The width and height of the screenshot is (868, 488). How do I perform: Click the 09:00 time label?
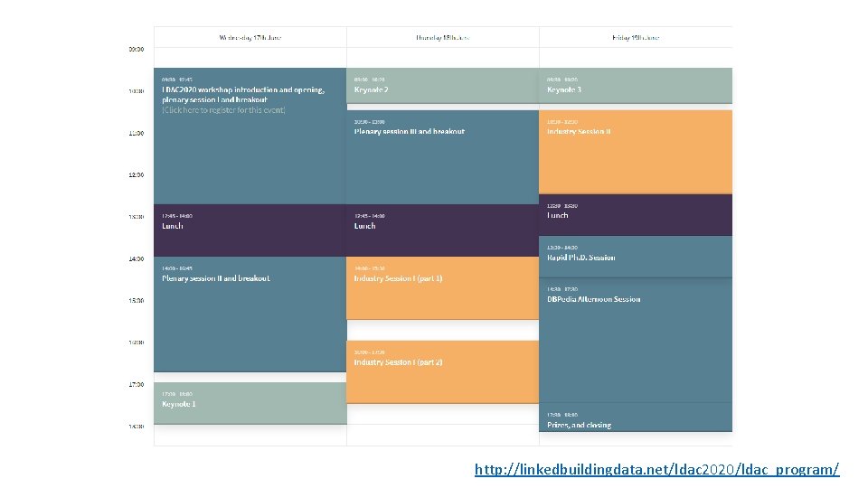pyautogui.click(x=137, y=49)
